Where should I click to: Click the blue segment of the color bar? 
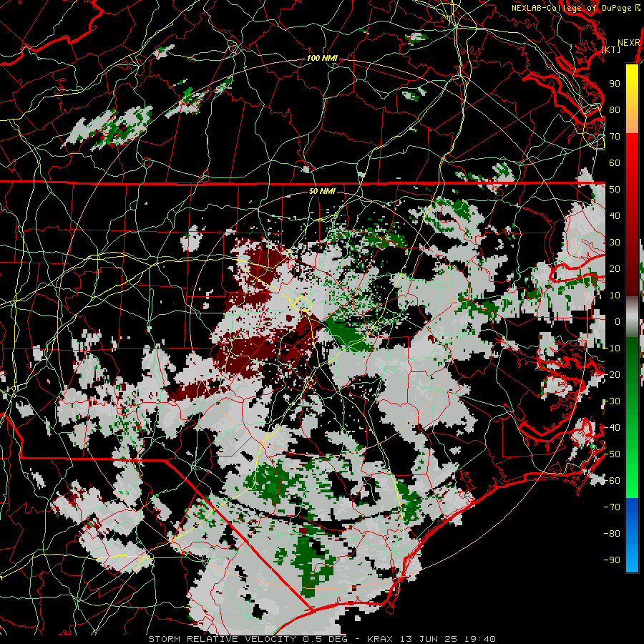632,535
